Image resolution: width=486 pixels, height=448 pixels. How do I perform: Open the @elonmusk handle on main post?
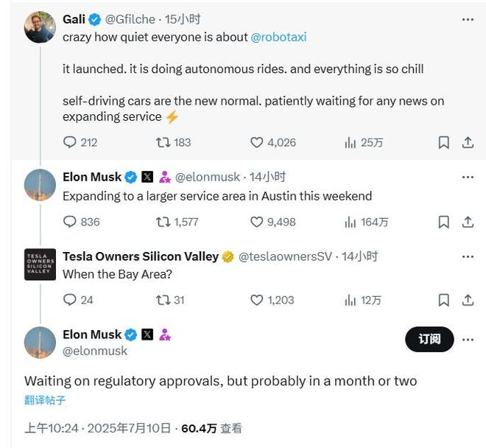(x=95, y=351)
